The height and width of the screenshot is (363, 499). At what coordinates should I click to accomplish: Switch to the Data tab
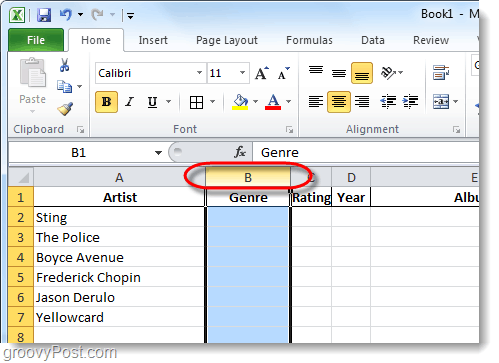pyautogui.click(x=373, y=40)
